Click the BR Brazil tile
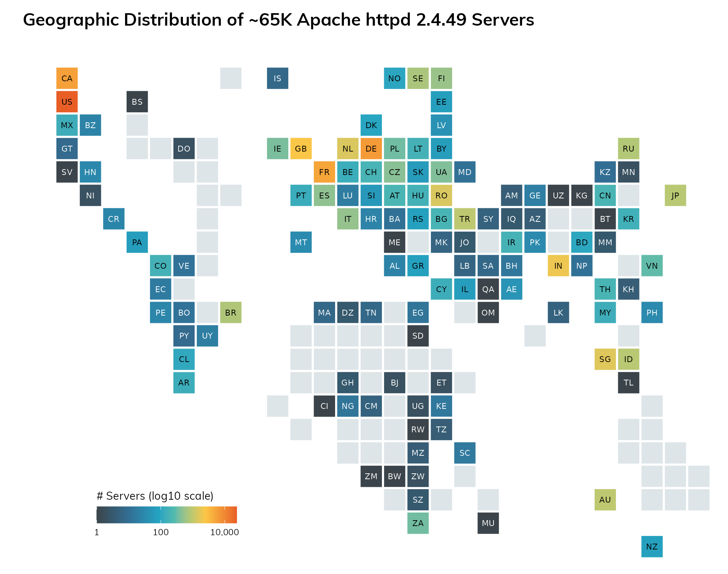 click(x=230, y=313)
